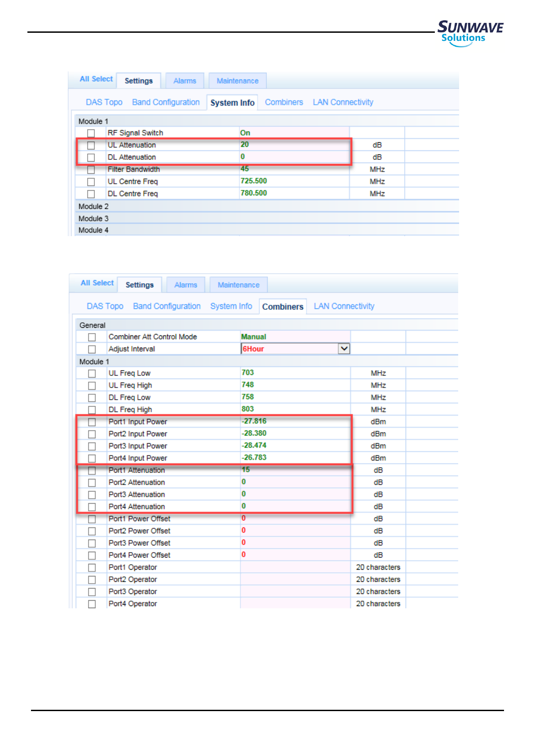Tick the UL Attenuation checkbox in System Info

[x=91, y=145]
